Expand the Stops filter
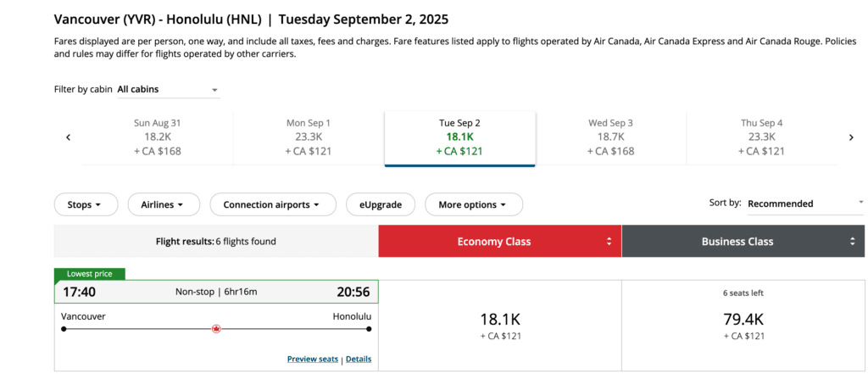Screen dimensions: 868x374 pyautogui.click(x=85, y=204)
